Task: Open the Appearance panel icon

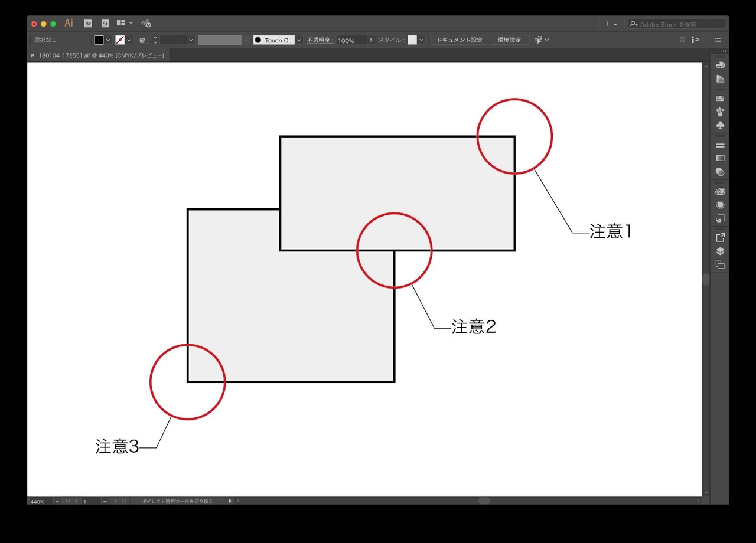Action: (x=720, y=205)
